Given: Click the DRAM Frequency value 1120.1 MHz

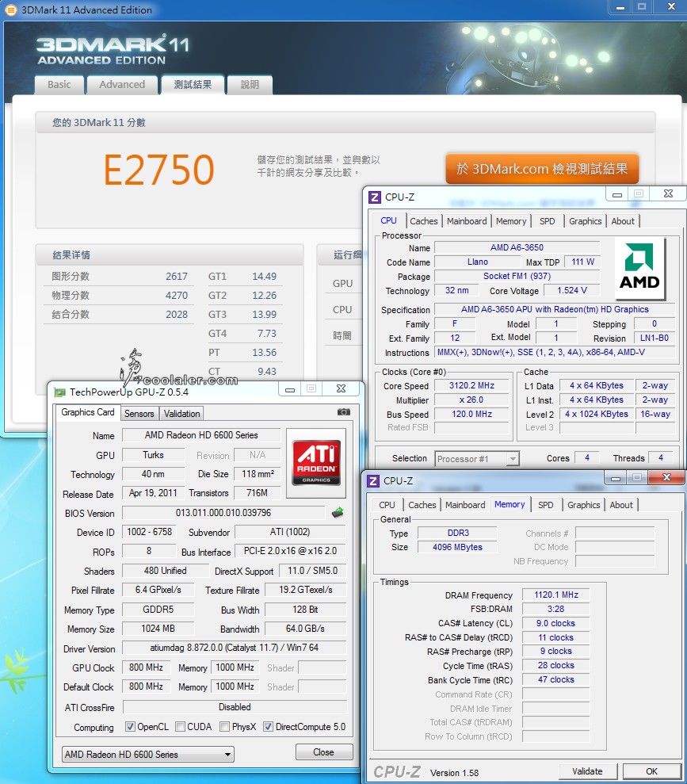Looking at the screenshot, I should click(556, 595).
